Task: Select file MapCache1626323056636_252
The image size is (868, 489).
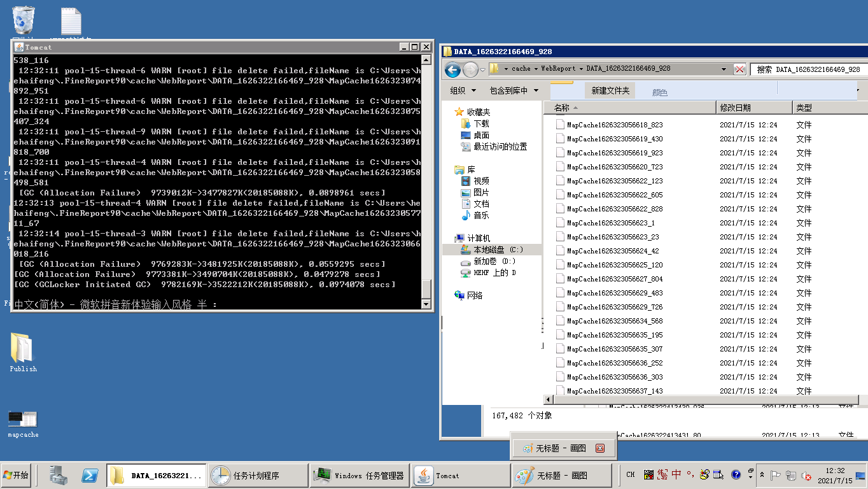Action: tap(615, 363)
